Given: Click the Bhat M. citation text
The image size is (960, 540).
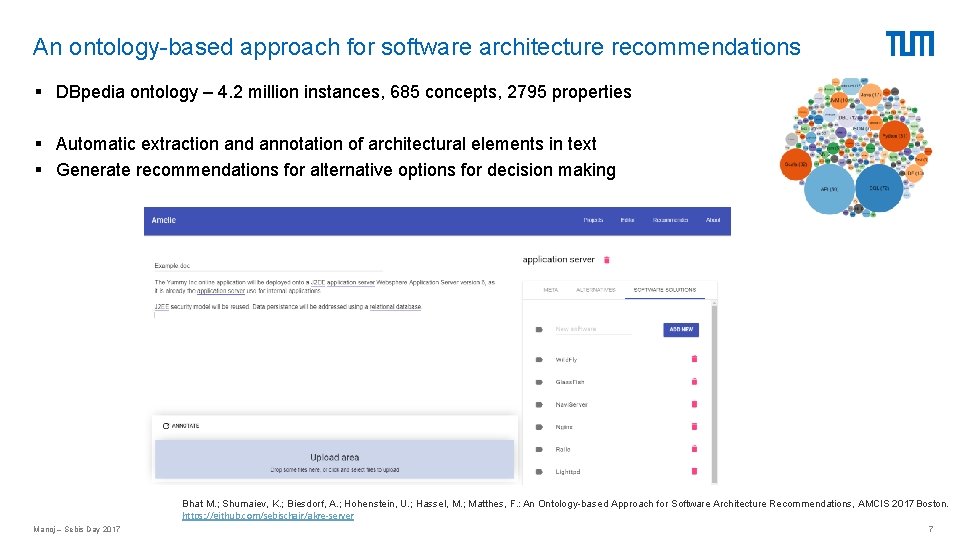Looking at the screenshot, I should pyautogui.click(x=565, y=503).
